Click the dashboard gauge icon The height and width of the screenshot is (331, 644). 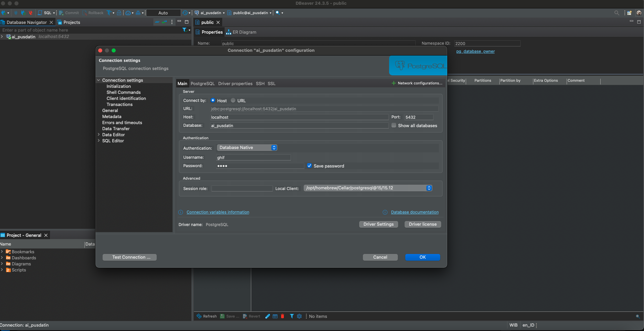point(128,13)
